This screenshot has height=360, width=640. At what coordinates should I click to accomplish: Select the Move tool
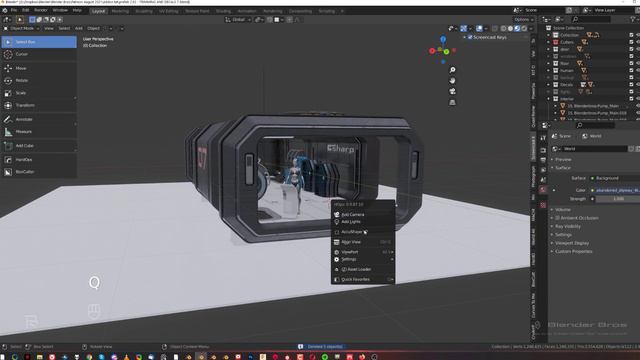click(39, 68)
